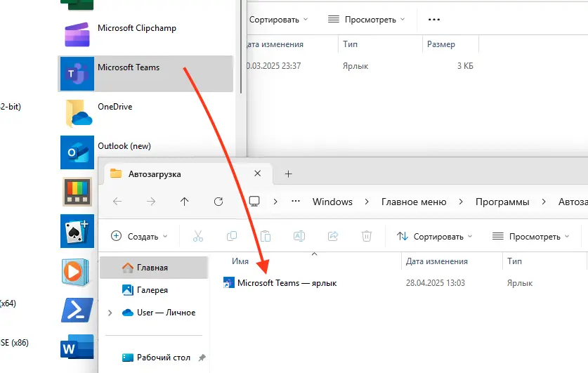The width and height of the screenshot is (588, 373).
Task: Expand the User — Личное tree node
Action: coord(110,313)
